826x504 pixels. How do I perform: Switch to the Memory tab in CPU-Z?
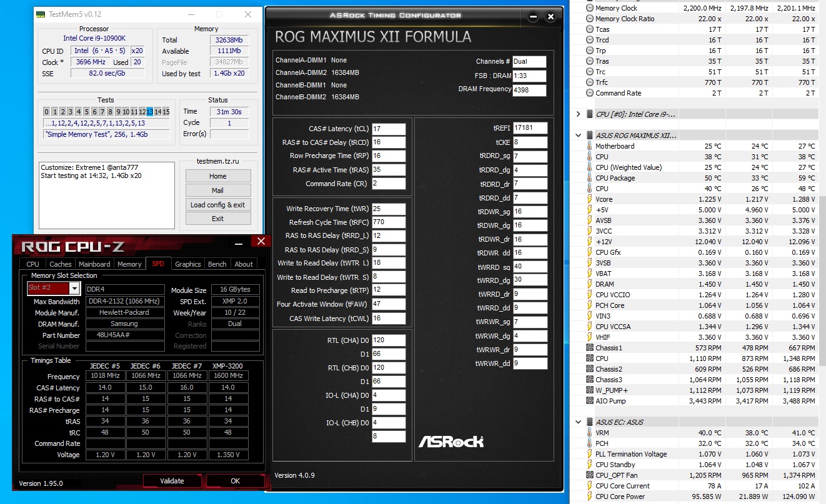coord(129,264)
